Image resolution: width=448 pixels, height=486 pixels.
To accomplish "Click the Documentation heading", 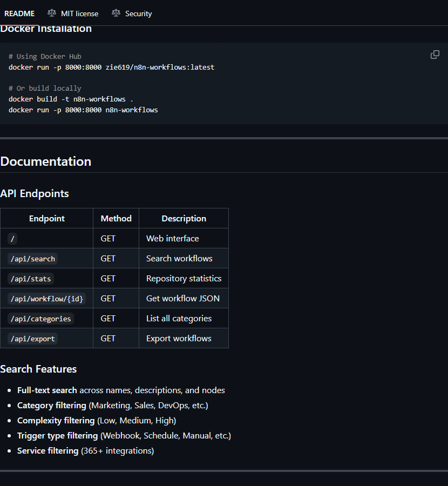I will pos(46,161).
